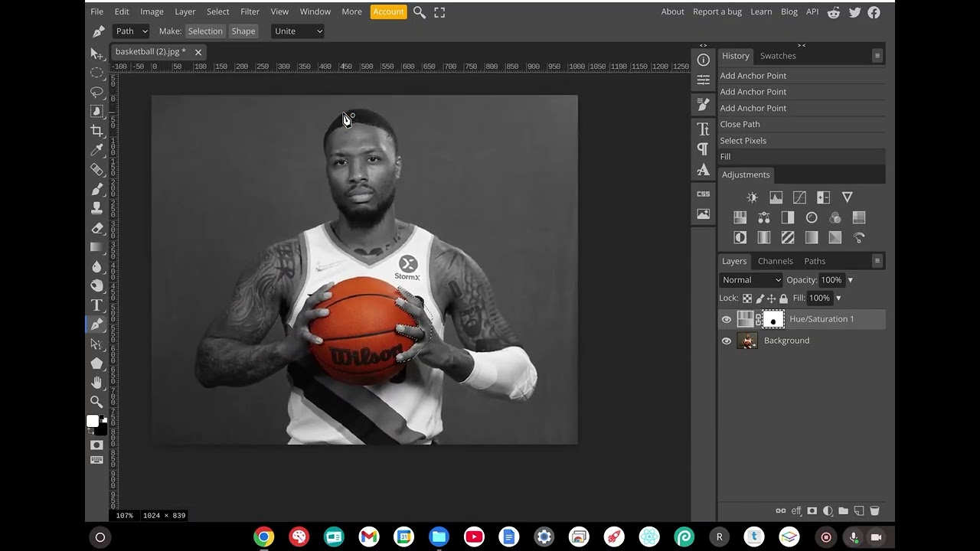
Task: Select the Eraser tool
Action: pyautogui.click(x=97, y=228)
